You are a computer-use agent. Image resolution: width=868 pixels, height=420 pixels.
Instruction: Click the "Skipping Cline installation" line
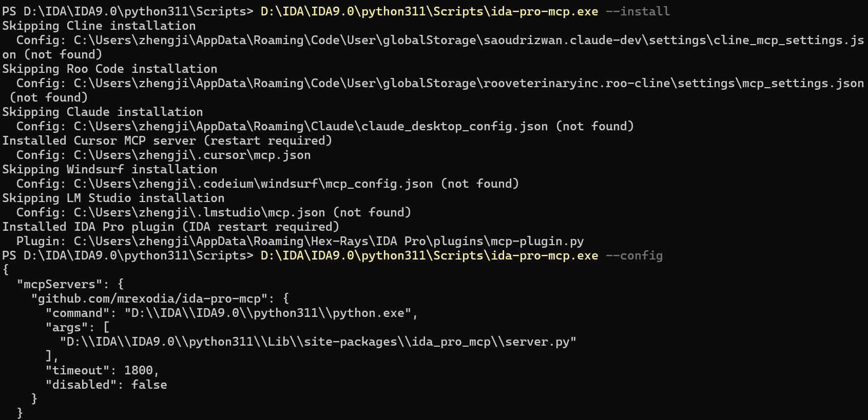click(99, 26)
